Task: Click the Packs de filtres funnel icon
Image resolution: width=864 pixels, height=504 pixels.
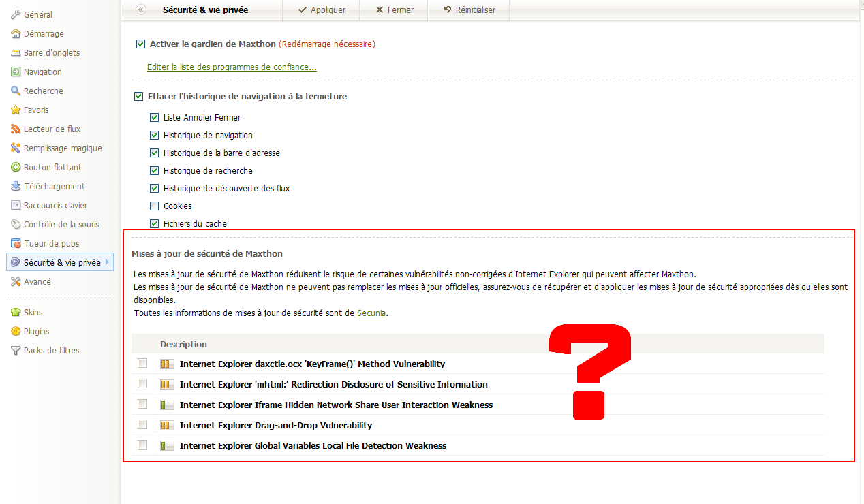Action: 16,351
